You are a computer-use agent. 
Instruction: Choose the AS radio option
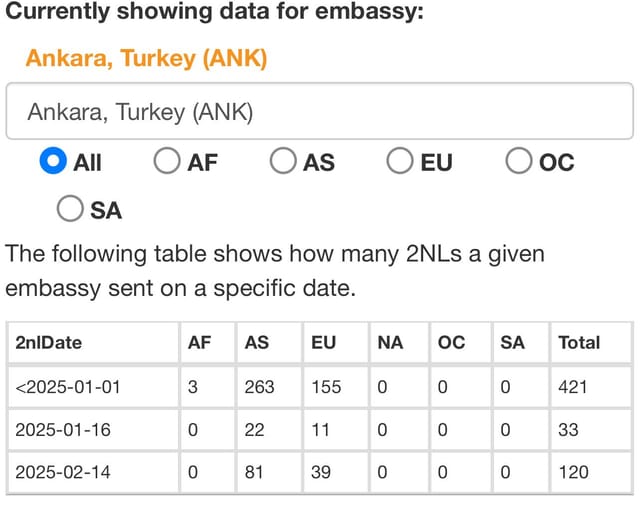[x=283, y=161]
